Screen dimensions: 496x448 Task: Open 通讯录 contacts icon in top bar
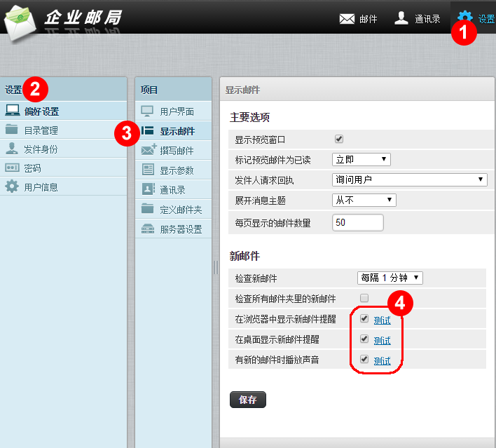[x=401, y=18]
